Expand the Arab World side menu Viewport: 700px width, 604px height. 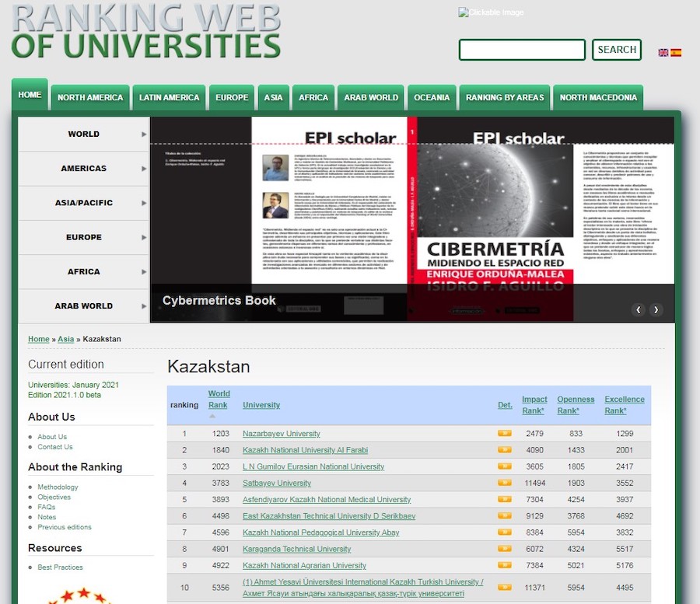[x=83, y=306]
